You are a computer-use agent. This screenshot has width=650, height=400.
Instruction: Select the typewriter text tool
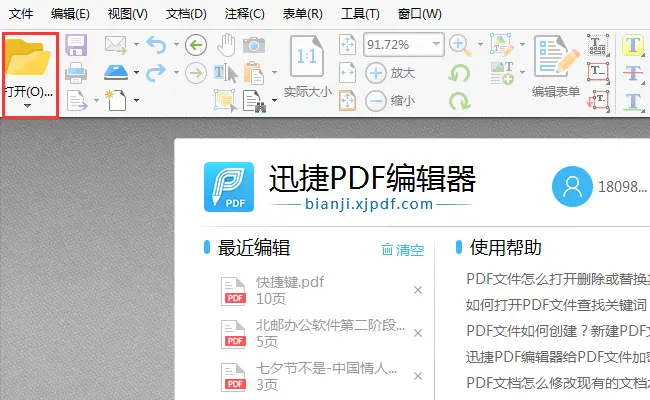(598, 45)
